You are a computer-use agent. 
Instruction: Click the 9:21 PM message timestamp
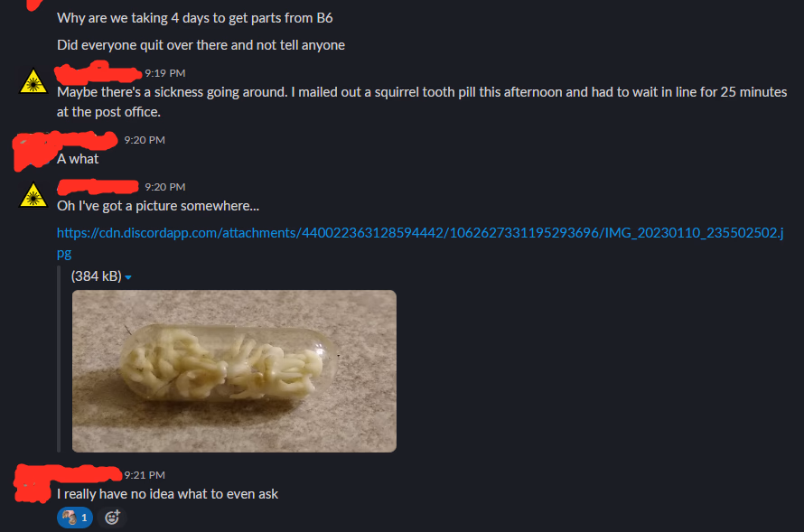point(145,475)
